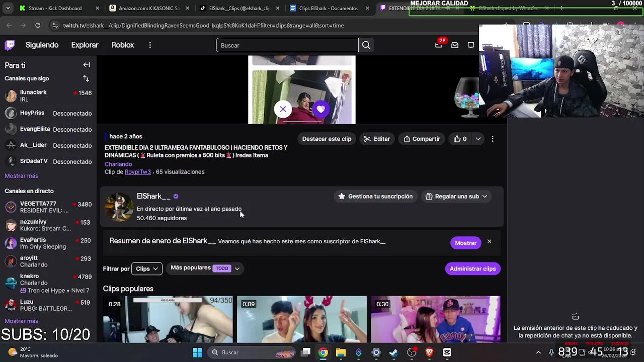
Task: Open CapCut from the taskbar
Action: pyautogui.click(x=447, y=352)
